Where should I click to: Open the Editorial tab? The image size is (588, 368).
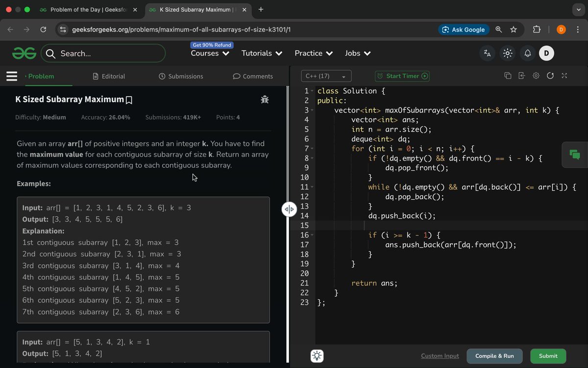tap(109, 76)
